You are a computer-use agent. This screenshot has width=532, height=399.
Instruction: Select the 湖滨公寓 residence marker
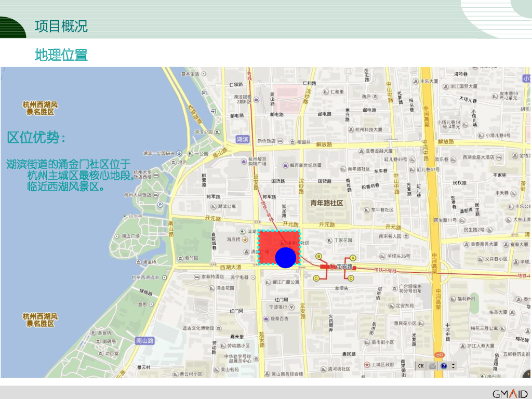[x=213, y=207]
